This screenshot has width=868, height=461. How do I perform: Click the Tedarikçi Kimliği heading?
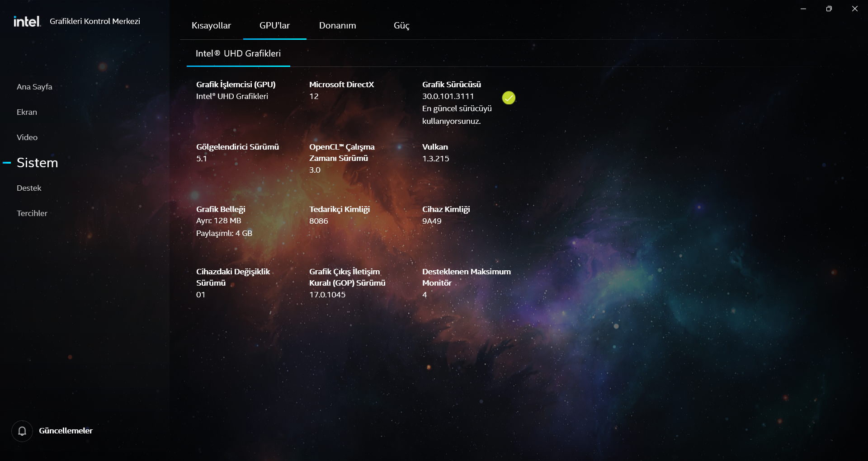click(340, 209)
